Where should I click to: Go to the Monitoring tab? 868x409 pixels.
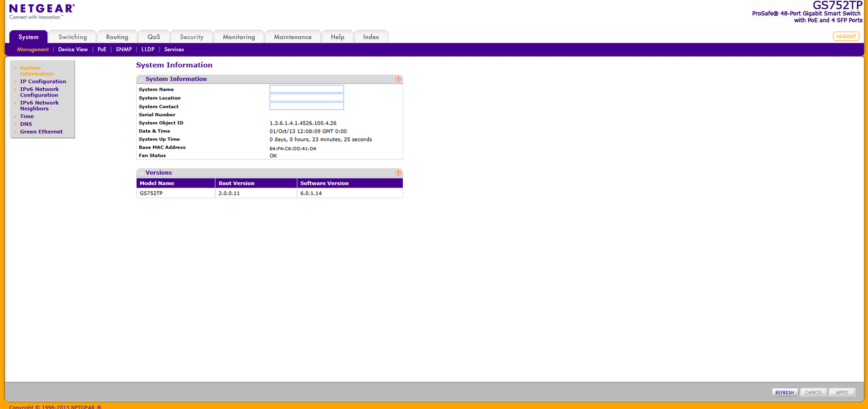(238, 37)
